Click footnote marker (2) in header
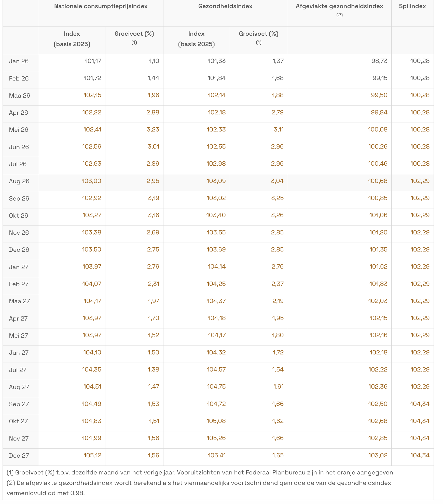This screenshot has height=504, width=443. point(339,15)
